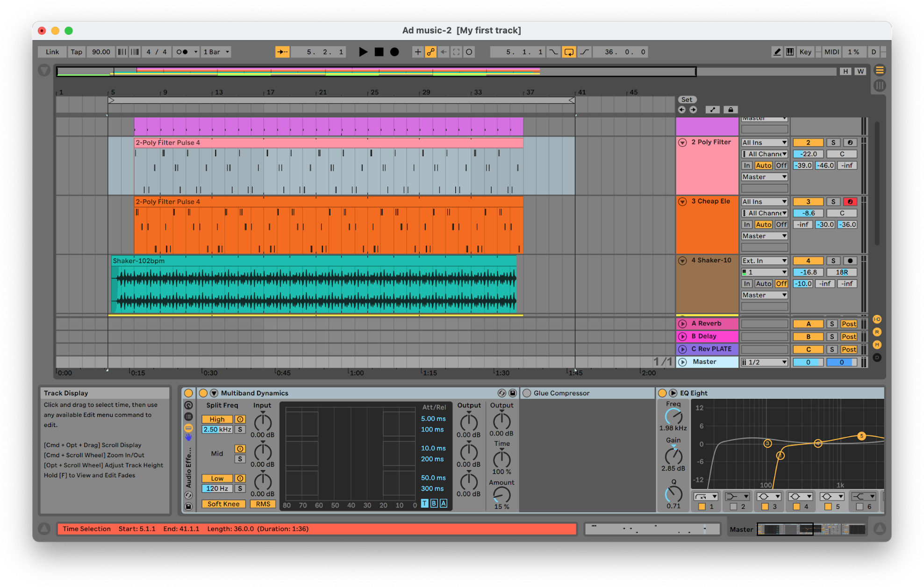Click the next locator arrow
This screenshot has width=924, height=587.
[693, 109]
